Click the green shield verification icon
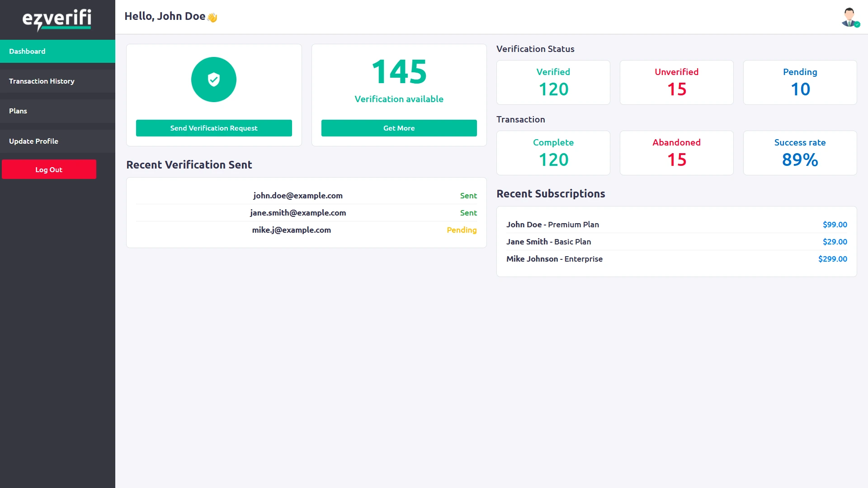 click(x=214, y=80)
